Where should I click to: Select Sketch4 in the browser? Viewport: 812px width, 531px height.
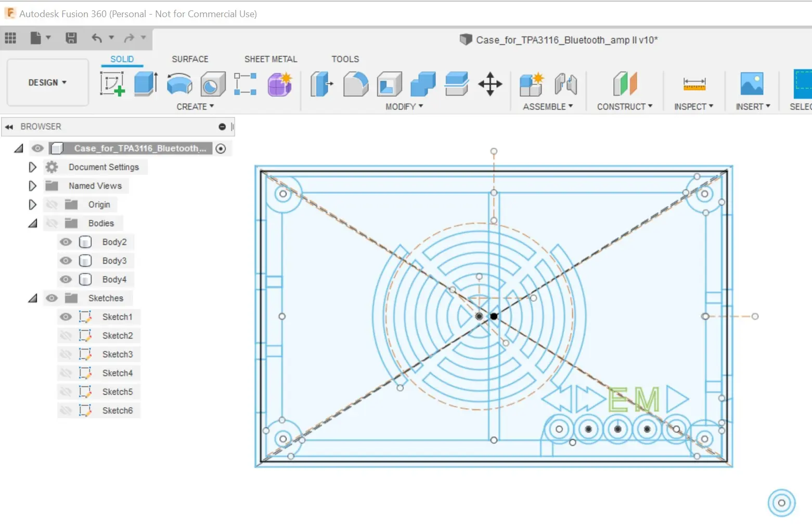pos(118,373)
